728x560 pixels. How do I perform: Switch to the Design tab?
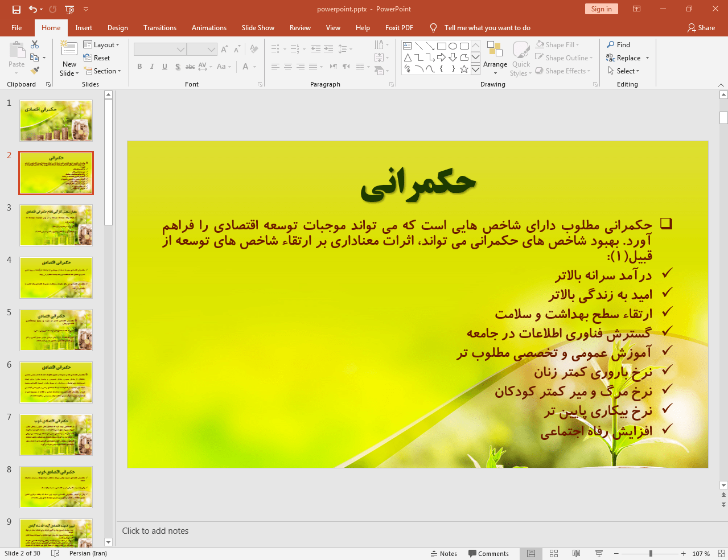point(118,28)
